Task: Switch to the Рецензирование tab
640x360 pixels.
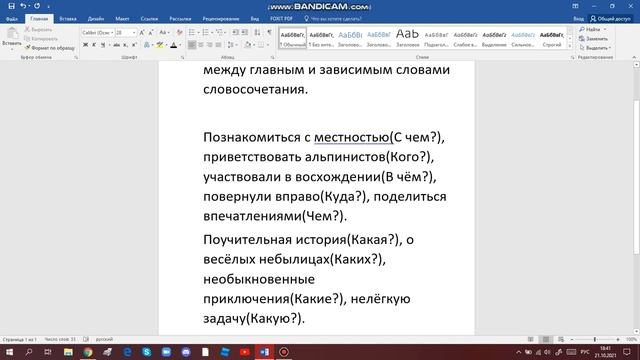Action: point(221,19)
